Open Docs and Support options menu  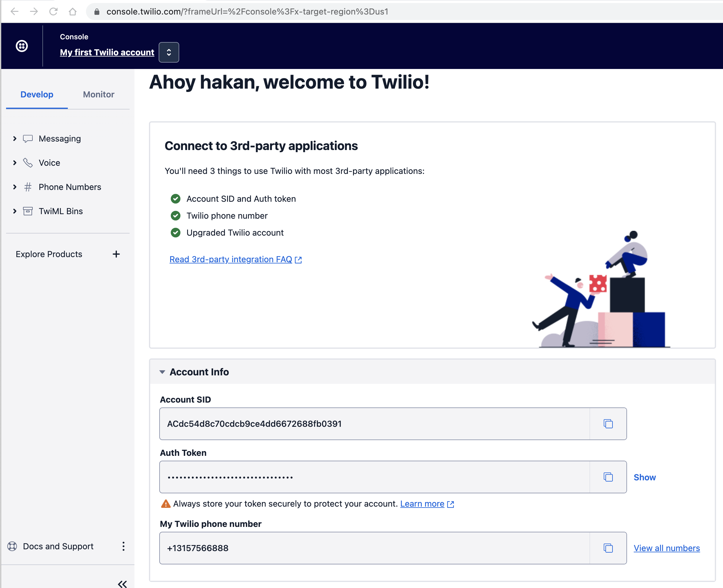pos(124,546)
